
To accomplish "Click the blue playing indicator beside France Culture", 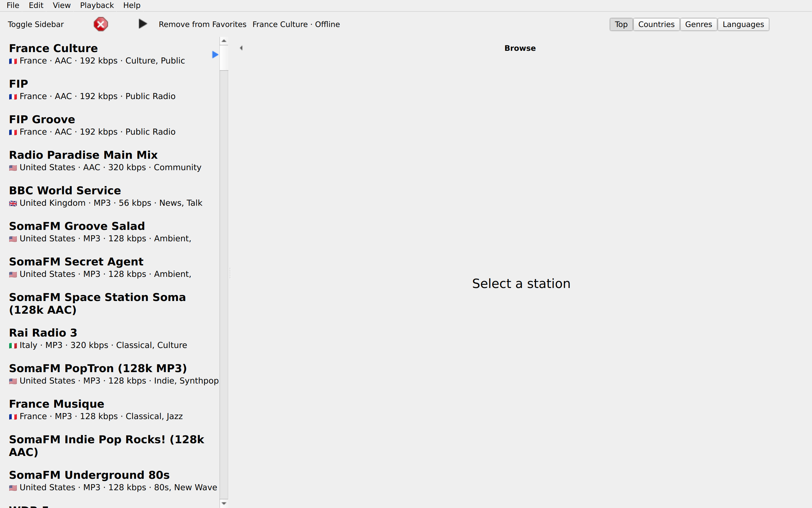I will coord(215,54).
